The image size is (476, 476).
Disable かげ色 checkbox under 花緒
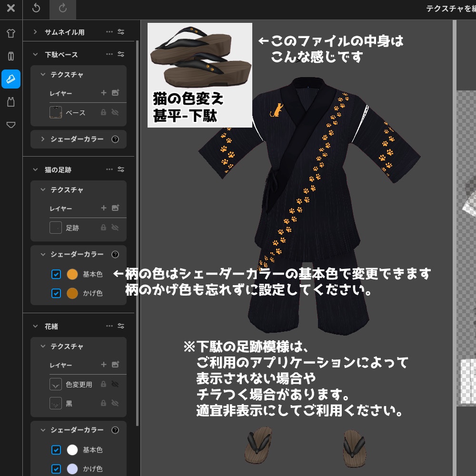pos(56,469)
